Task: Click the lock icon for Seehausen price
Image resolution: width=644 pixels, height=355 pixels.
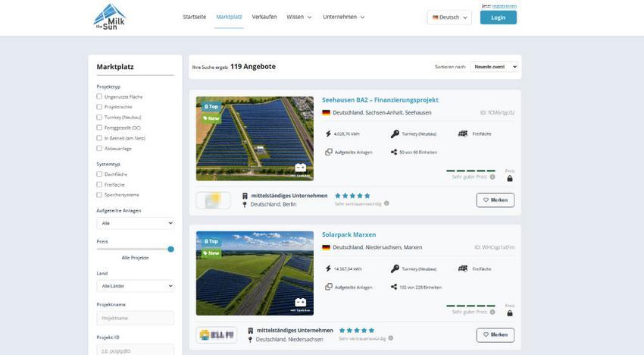Action: pos(510,178)
